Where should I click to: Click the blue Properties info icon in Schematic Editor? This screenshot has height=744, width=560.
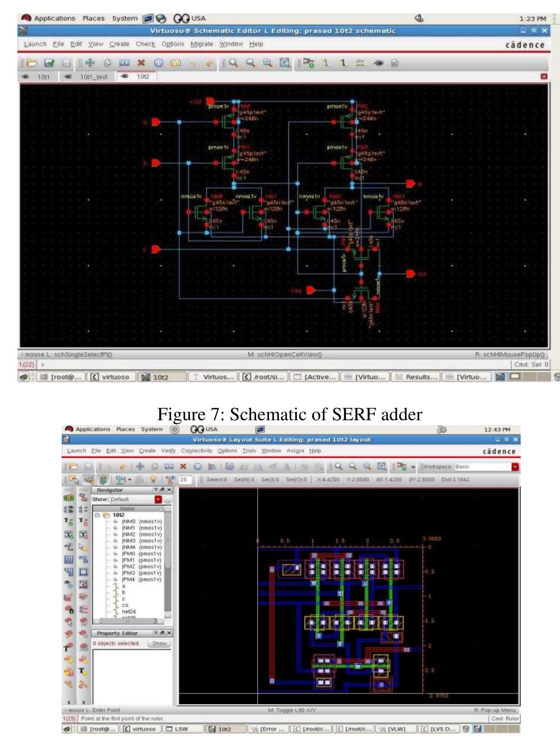coord(159,63)
